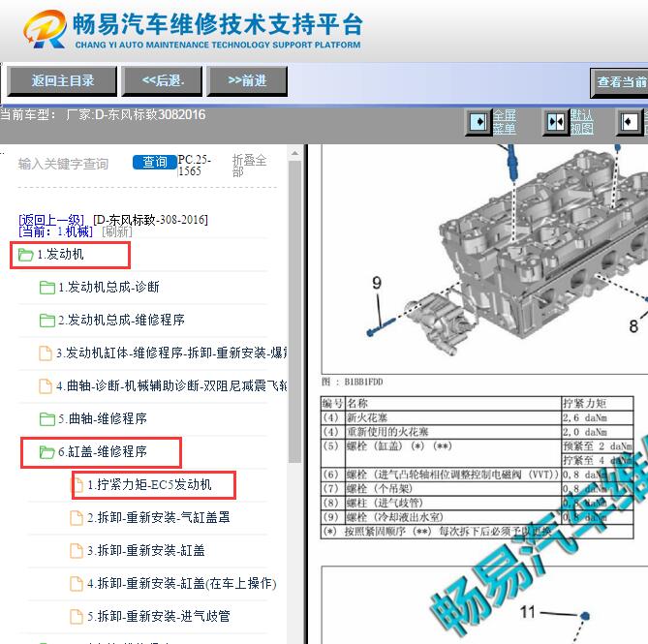This screenshot has width=648, height=644.
Task: Open 5.拆卸-重新安装-进气歧管 document
Action: pyautogui.click(x=158, y=616)
